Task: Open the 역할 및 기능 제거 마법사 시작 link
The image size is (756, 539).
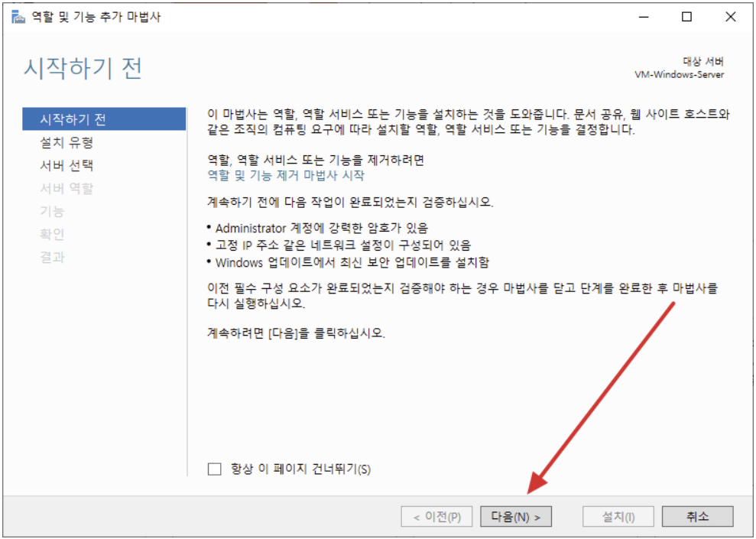Action: (x=286, y=176)
